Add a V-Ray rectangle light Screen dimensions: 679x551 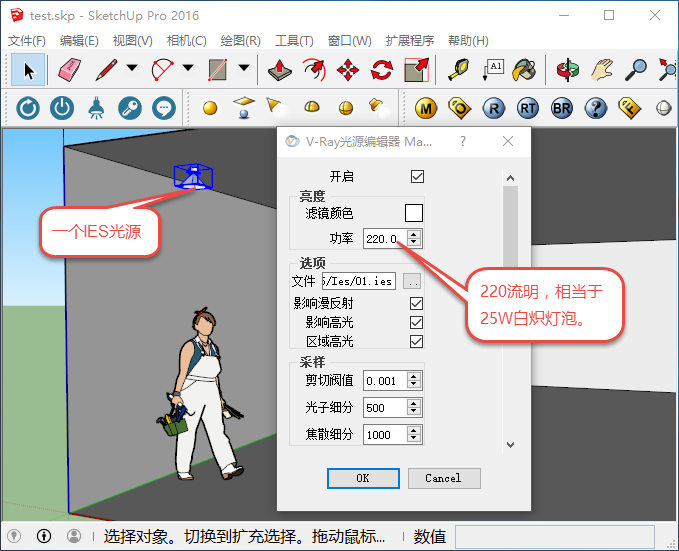pos(244,107)
